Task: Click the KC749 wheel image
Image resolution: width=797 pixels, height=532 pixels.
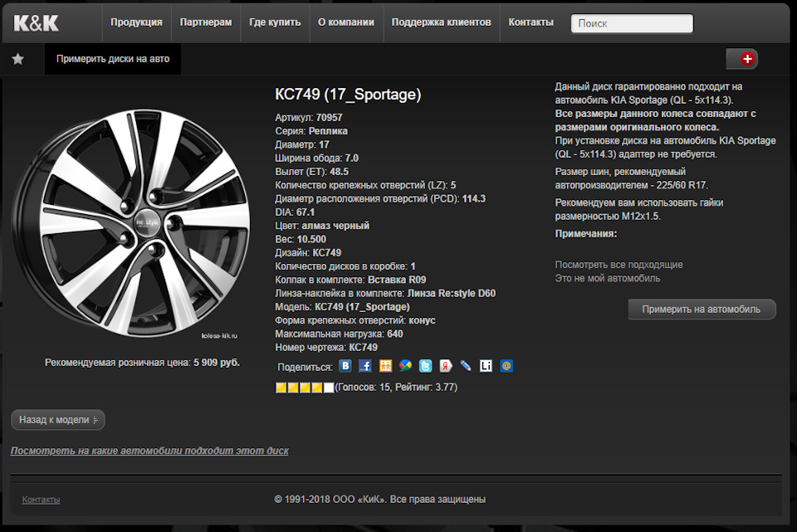Action: [x=130, y=222]
